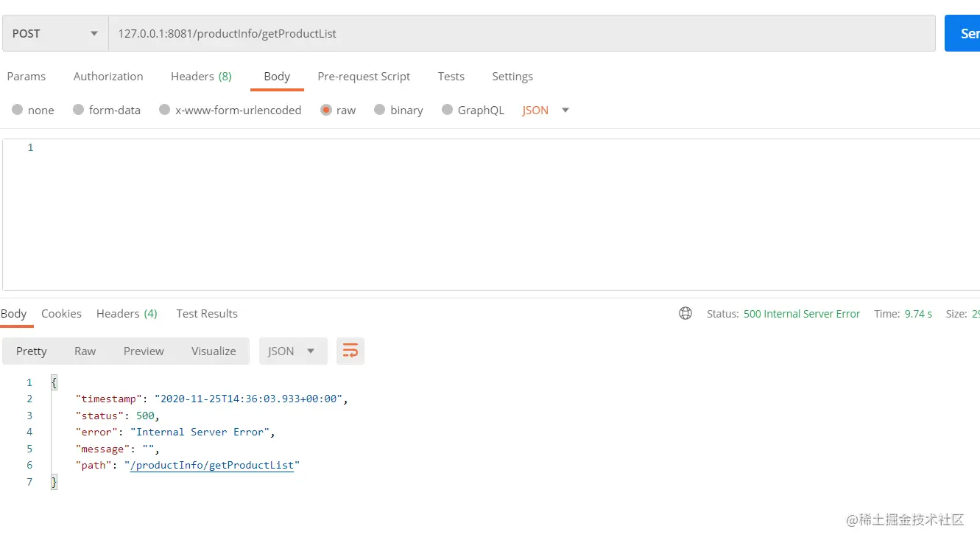The width and height of the screenshot is (980, 543).
Task: Open the orange JSON body format dropdown
Action: [546, 110]
